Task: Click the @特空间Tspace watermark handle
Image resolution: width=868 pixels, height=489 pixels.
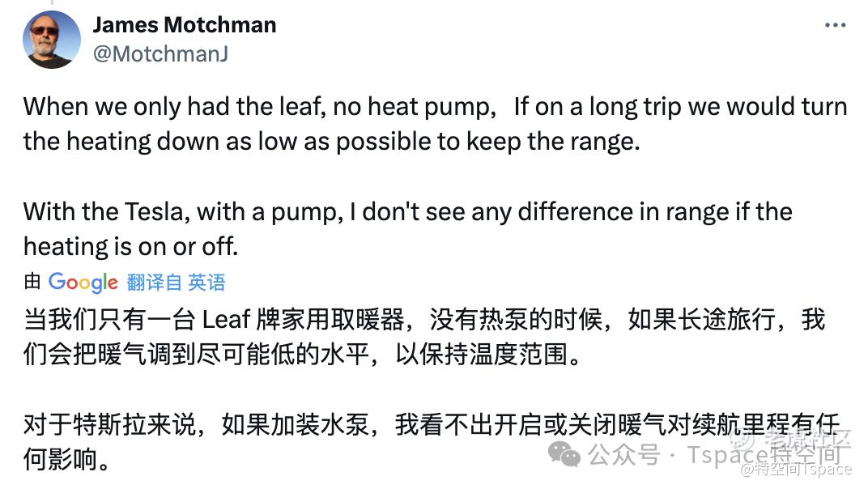Action: tap(797, 470)
